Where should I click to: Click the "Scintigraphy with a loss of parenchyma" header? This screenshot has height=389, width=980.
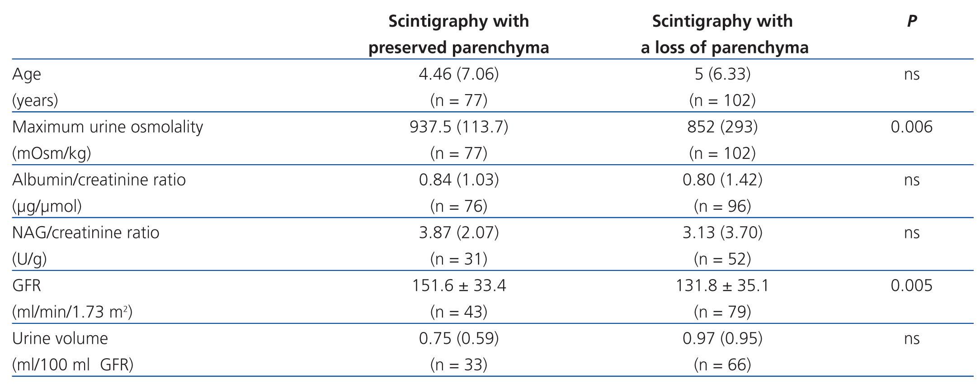722,34
